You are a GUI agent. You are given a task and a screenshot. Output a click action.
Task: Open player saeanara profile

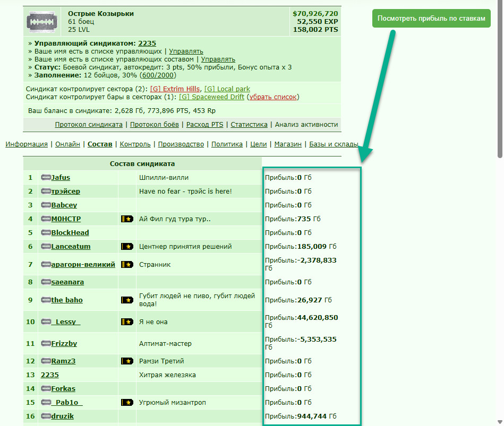[67, 282]
